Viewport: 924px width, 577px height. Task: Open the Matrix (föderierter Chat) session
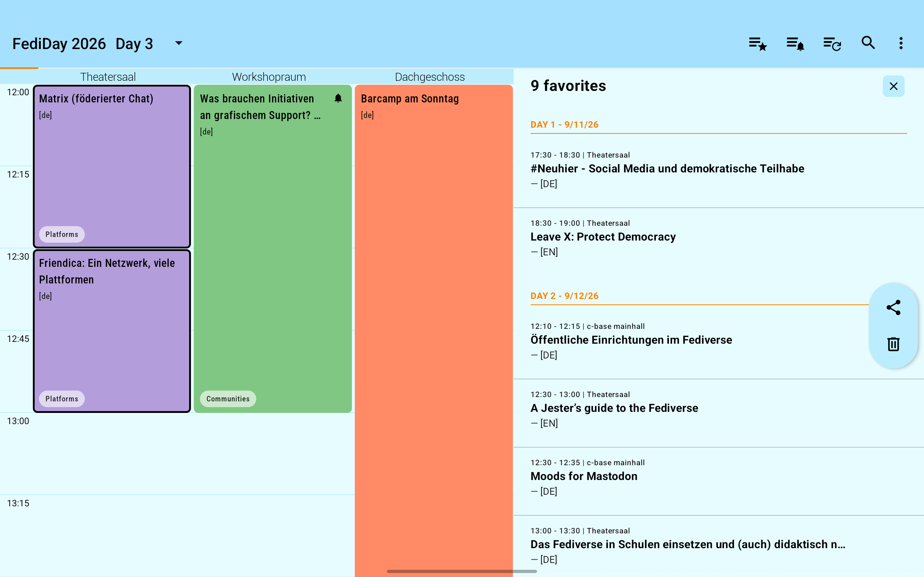(x=112, y=166)
